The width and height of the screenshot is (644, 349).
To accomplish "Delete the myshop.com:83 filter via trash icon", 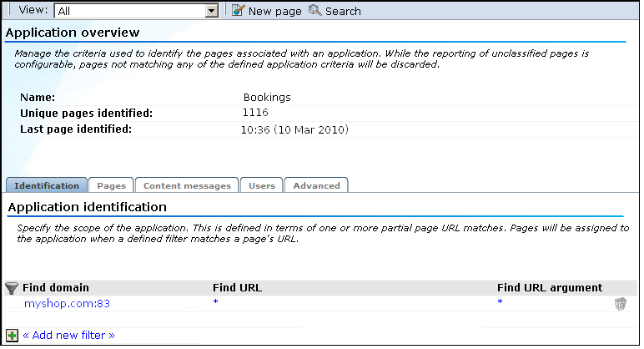I will click(x=620, y=304).
